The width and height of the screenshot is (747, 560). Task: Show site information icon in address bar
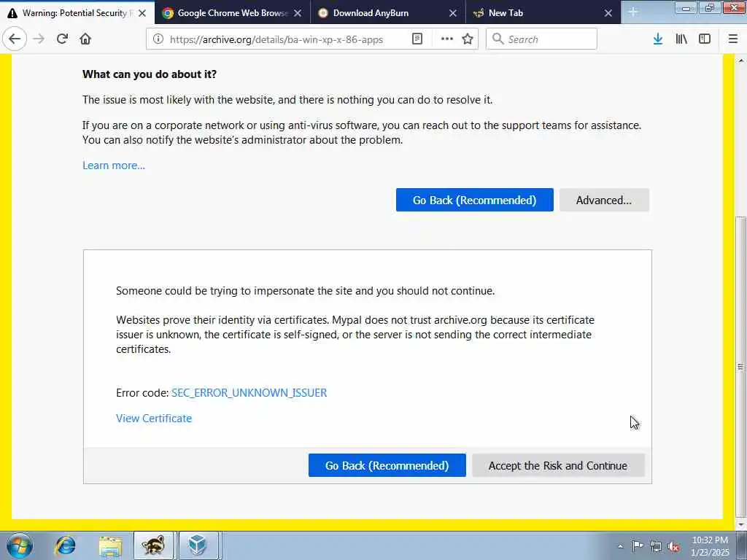[x=158, y=39]
